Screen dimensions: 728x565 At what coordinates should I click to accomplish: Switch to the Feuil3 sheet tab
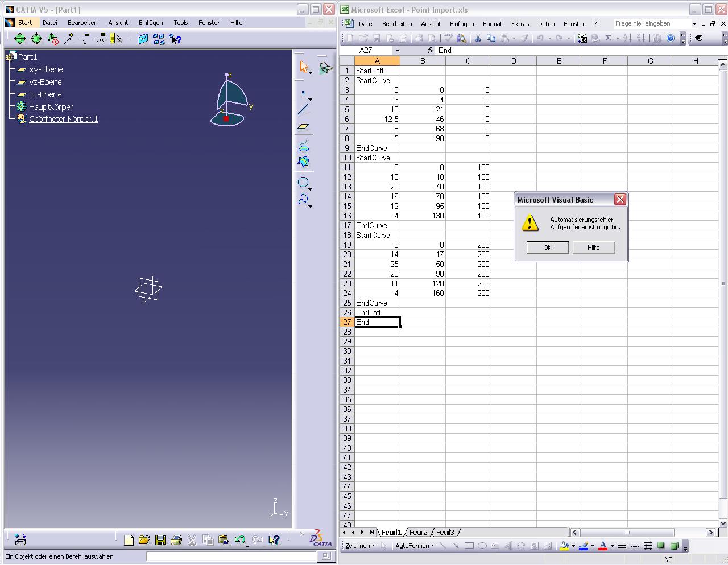pos(445,533)
